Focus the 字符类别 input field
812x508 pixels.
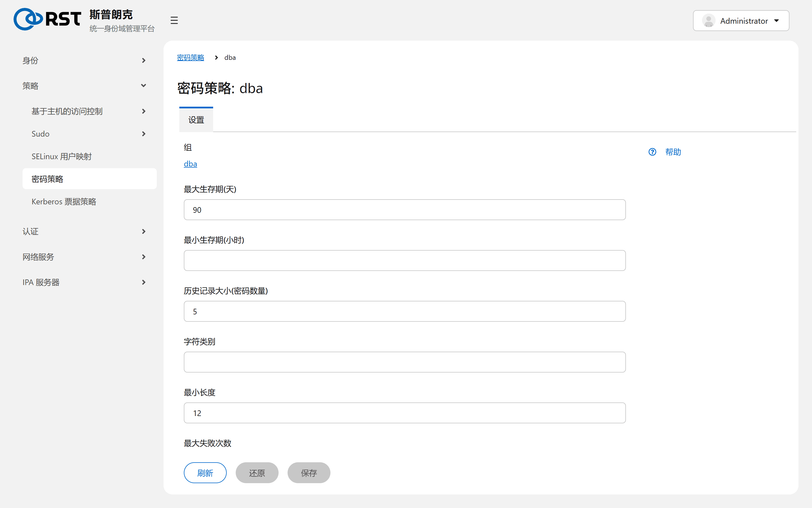405,362
